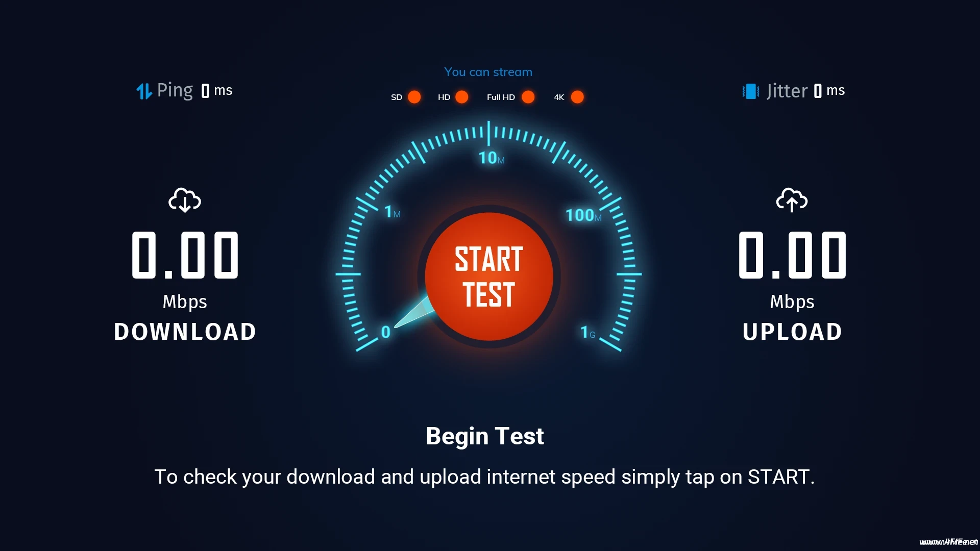Viewport: 980px width, 551px height.
Task: Click the Ping arrows icon
Action: tap(144, 91)
